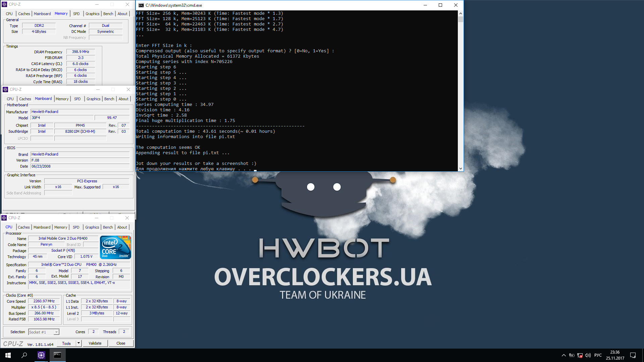Click the mainboard Model value 30F4
Image resolution: width=644 pixels, height=362 pixels.
tap(62, 118)
